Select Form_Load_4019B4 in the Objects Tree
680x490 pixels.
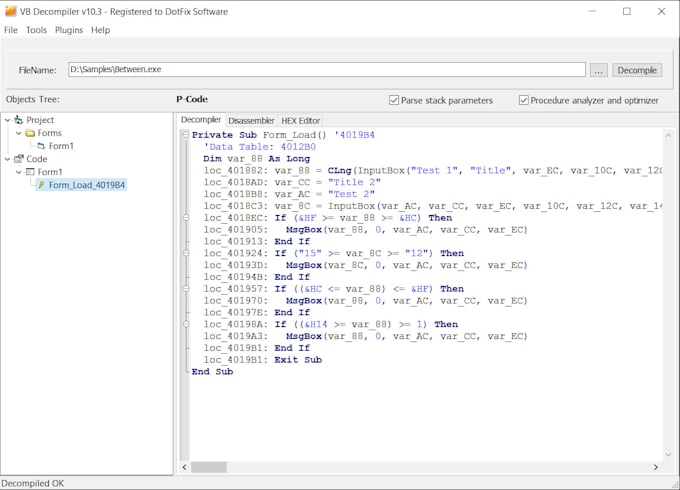87,185
